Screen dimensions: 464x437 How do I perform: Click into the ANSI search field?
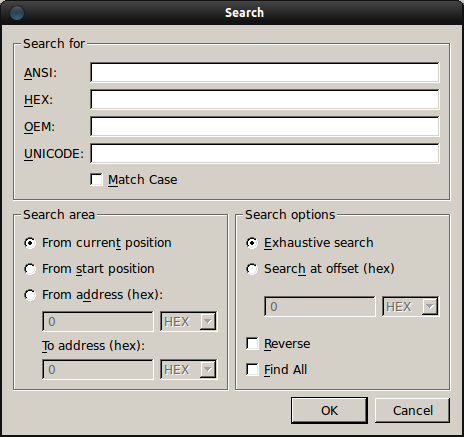[x=265, y=72]
